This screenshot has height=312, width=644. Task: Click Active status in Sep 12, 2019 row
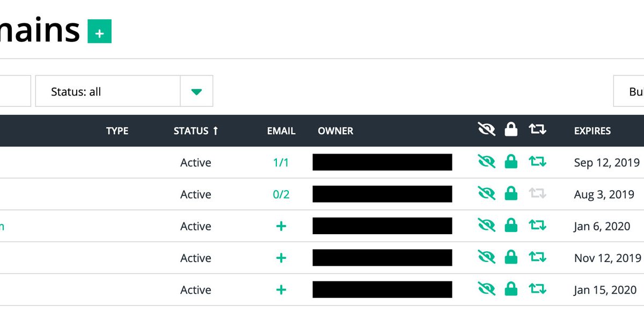click(196, 163)
